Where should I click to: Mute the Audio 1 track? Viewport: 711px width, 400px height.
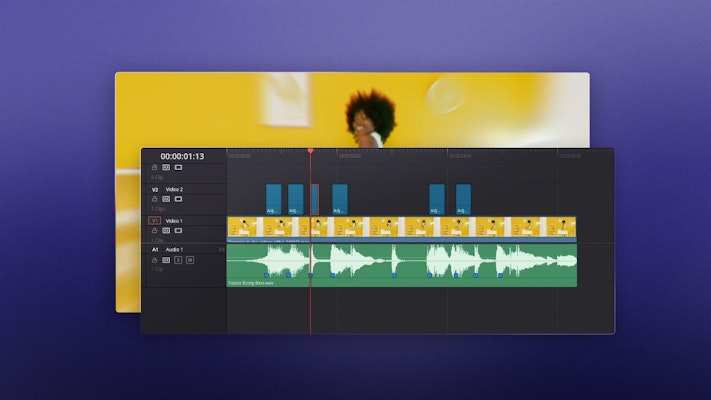[x=189, y=260]
